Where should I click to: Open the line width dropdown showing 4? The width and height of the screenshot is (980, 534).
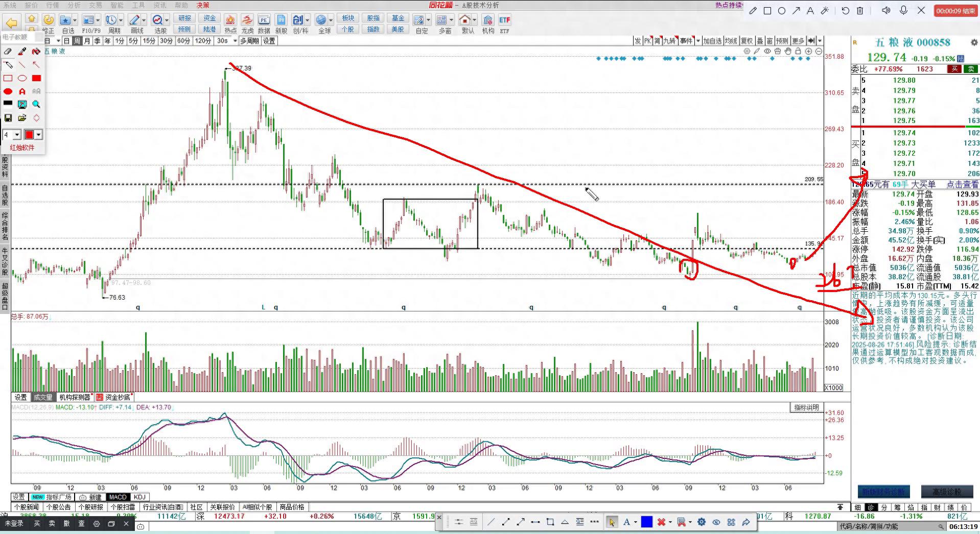pyautogui.click(x=12, y=135)
